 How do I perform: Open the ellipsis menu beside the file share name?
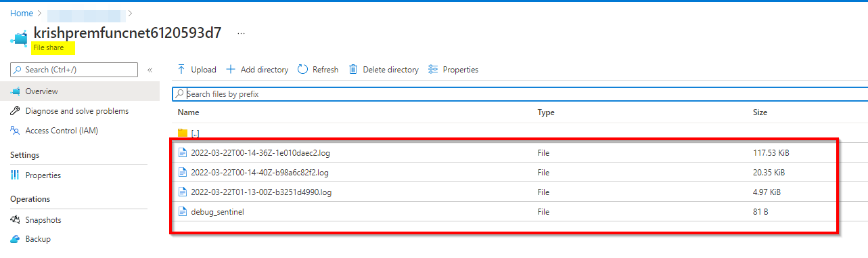(x=241, y=33)
